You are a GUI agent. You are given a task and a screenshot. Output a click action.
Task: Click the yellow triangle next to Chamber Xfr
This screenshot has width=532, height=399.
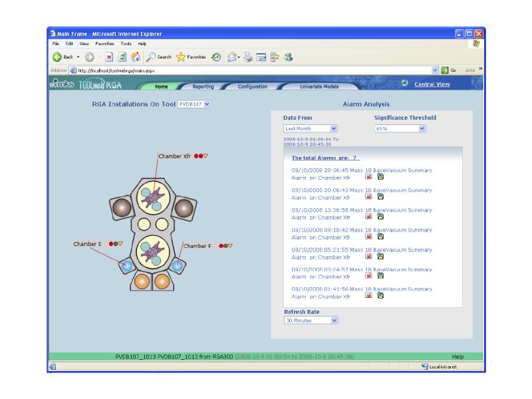click(x=205, y=156)
